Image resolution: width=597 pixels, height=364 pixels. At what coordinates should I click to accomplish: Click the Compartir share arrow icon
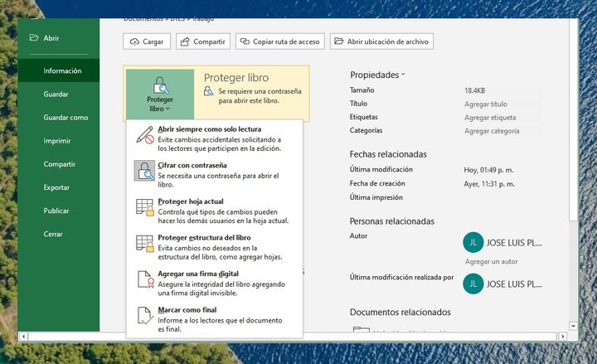coord(185,41)
